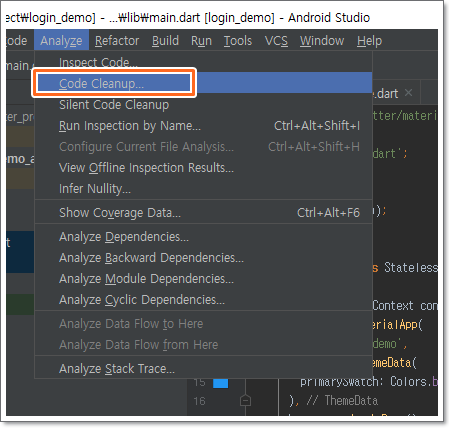
Task: Collapse code fold marker at line 16
Action: [245, 400]
